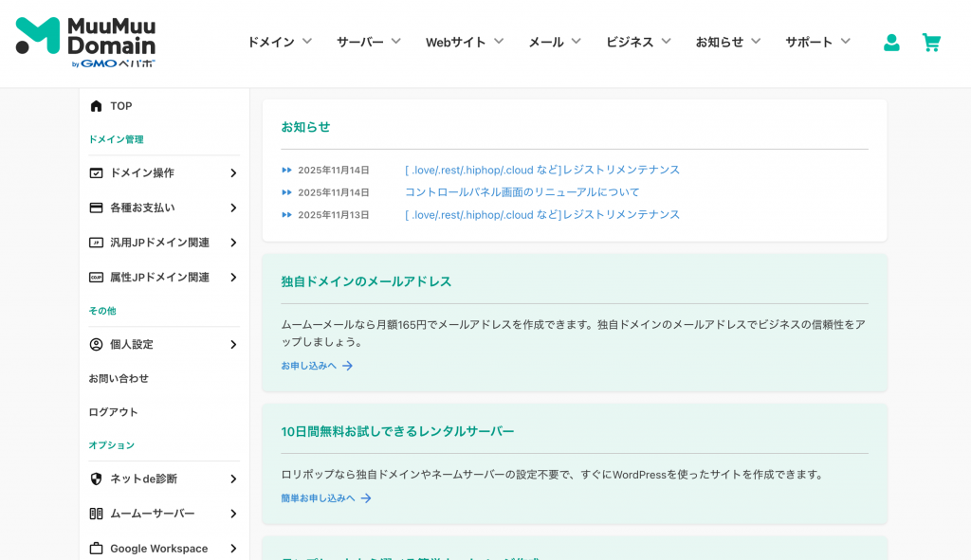The width and height of the screenshot is (971, 560).
Task: Click the 個人設定 person icon
Action: click(96, 344)
